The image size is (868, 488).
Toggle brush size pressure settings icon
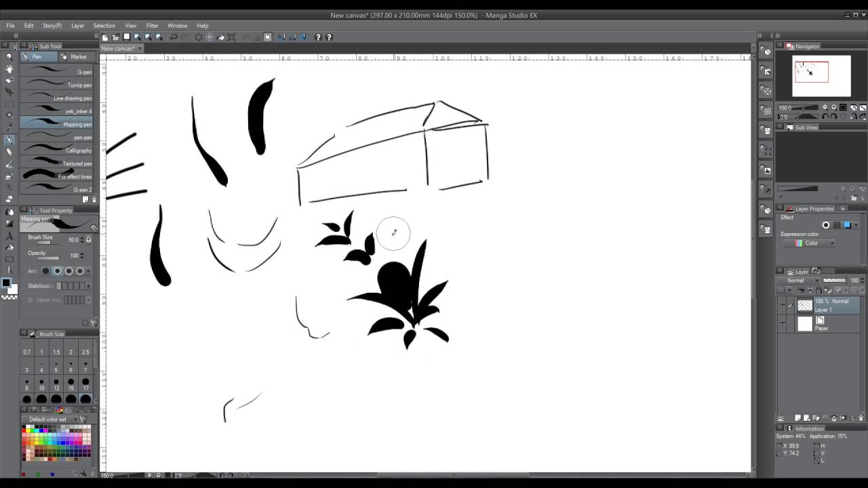pyautogui.click(x=89, y=239)
